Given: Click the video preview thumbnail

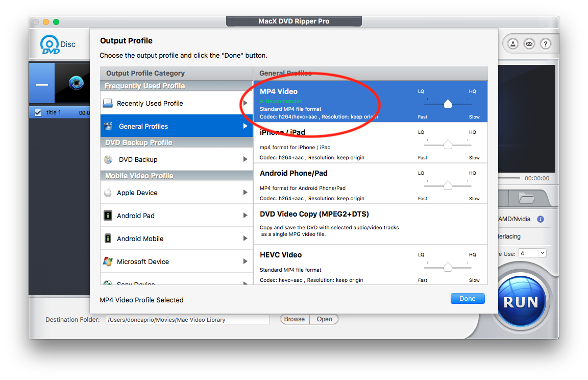Looking at the screenshot, I should (x=72, y=83).
